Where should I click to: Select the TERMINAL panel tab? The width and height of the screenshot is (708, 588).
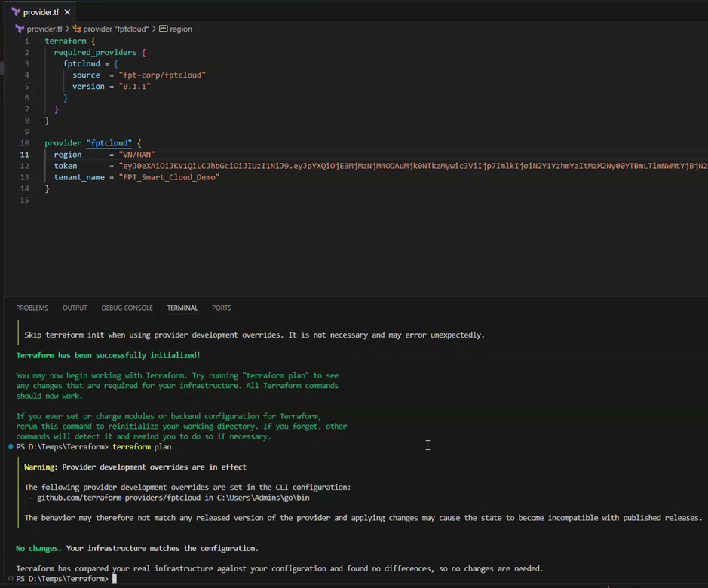click(182, 308)
